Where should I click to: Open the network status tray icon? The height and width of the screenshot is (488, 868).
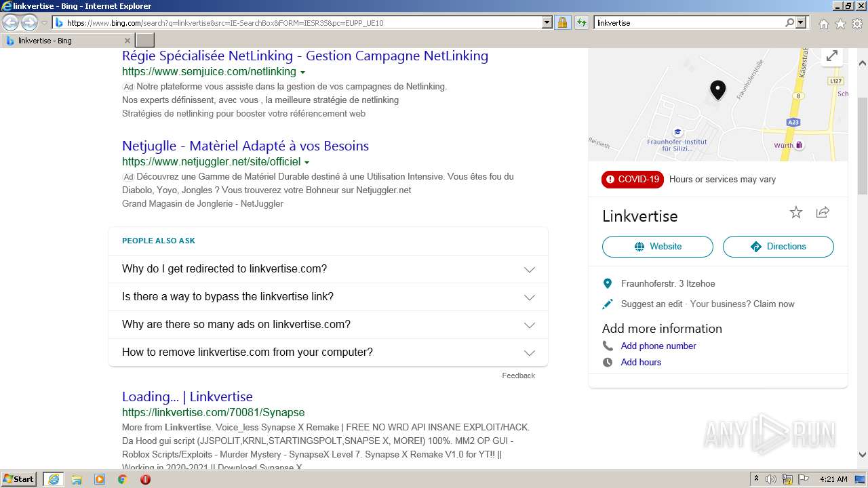pos(787,479)
